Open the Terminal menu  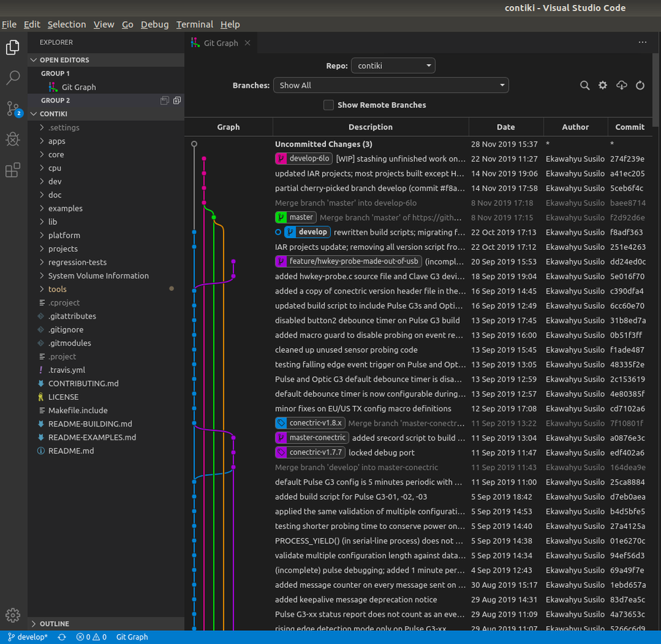pyautogui.click(x=195, y=24)
